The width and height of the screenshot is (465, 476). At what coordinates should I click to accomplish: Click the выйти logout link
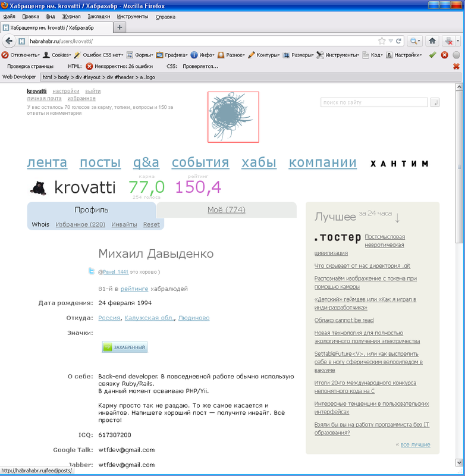click(x=93, y=91)
